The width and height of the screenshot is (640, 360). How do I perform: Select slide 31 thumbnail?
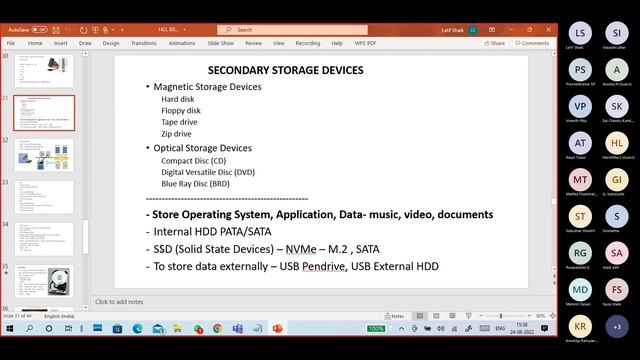44,113
